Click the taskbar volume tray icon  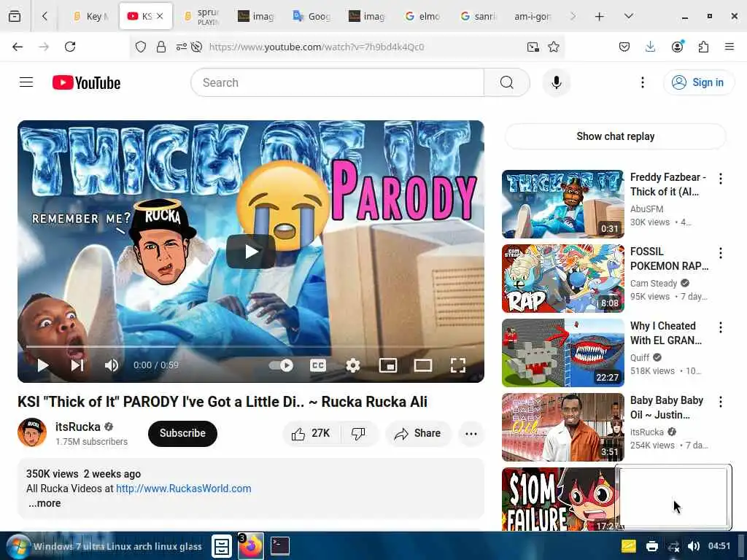694,546
